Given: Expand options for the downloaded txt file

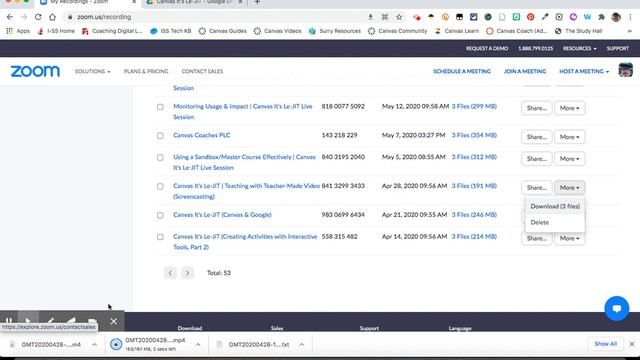Looking at the screenshot, I should point(302,344).
